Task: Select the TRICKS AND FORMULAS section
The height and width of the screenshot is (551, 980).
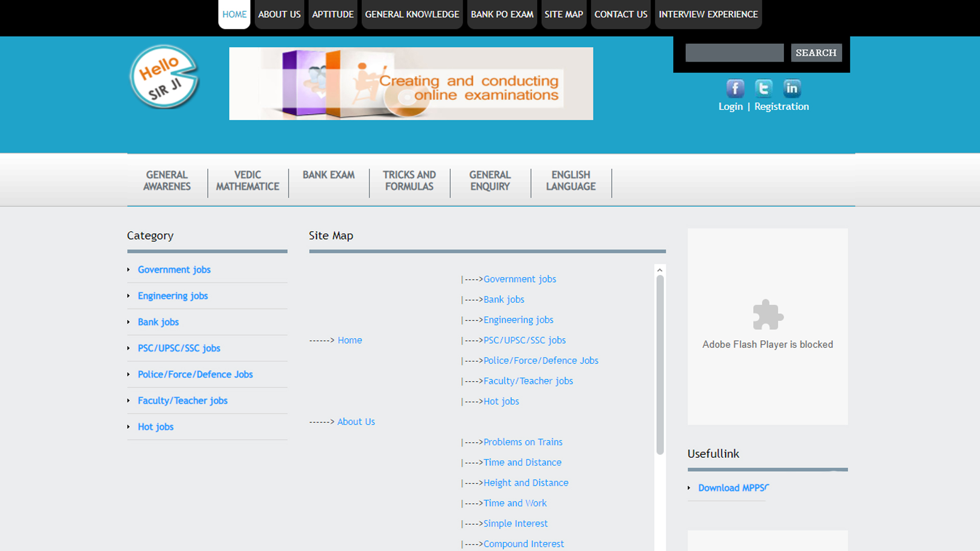Action: (x=409, y=181)
